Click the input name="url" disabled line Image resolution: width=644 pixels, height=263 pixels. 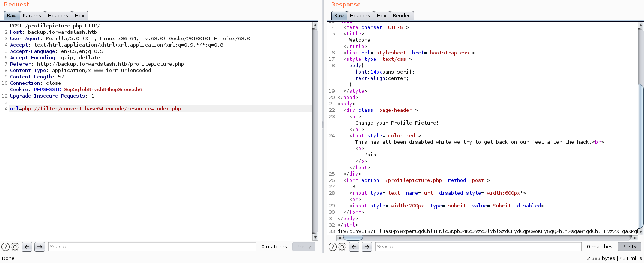coord(438,193)
